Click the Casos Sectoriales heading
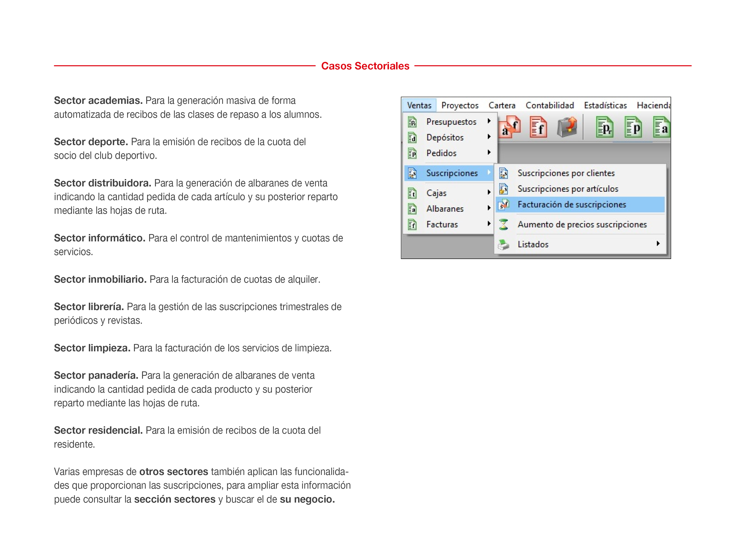 click(x=365, y=66)
